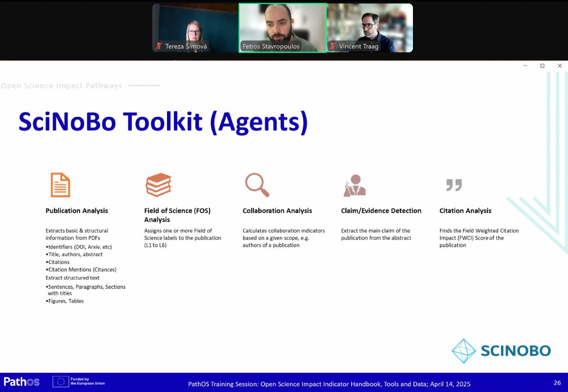Click the stacked books Field of Science icon
Screen dimensions: 568x392
[158, 185]
